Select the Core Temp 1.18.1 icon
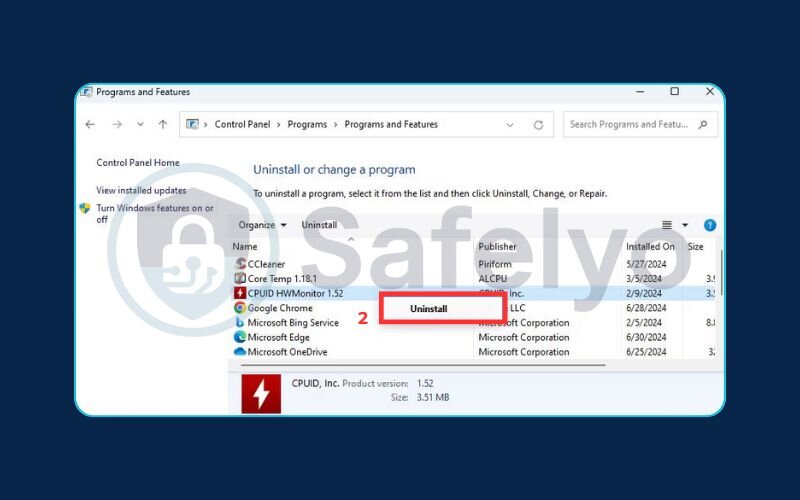The width and height of the screenshot is (800, 500). pyautogui.click(x=240, y=279)
